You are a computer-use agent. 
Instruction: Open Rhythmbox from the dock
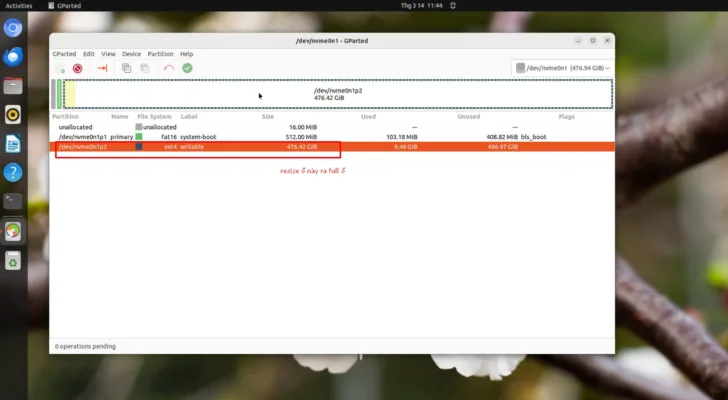pyautogui.click(x=13, y=115)
